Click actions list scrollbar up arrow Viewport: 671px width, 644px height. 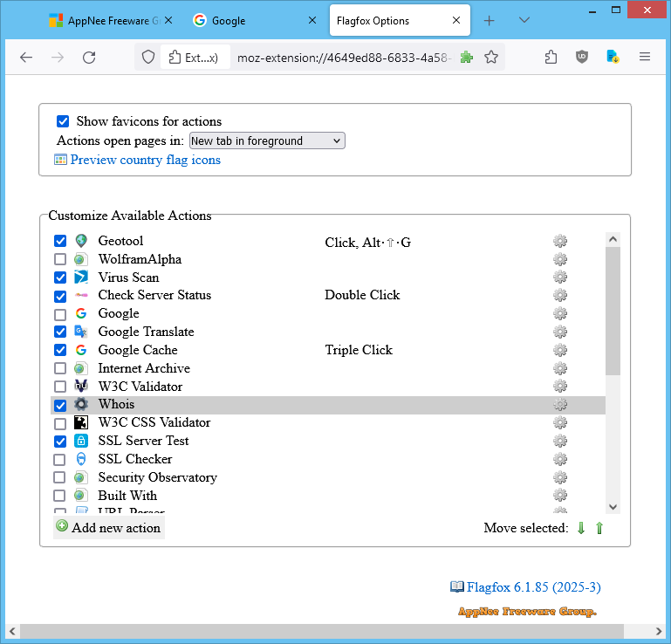coord(613,240)
